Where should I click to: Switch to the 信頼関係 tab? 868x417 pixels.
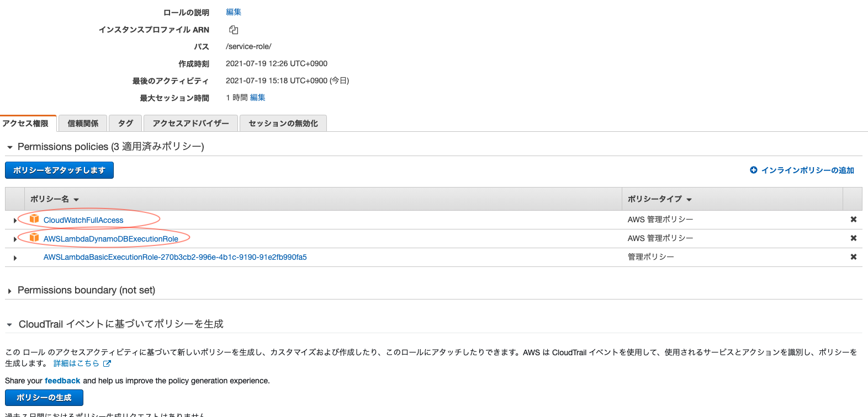(83, 123)
